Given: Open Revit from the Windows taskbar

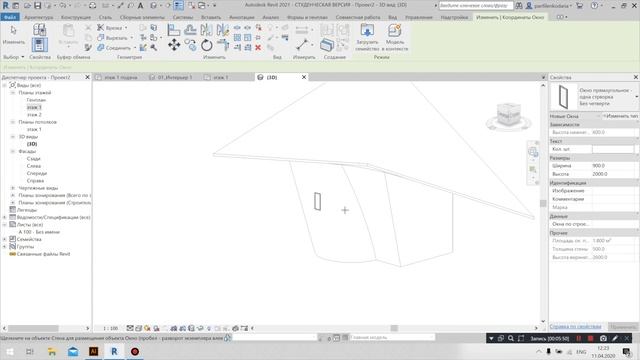Looking at the screenshot, I should 114,351.
